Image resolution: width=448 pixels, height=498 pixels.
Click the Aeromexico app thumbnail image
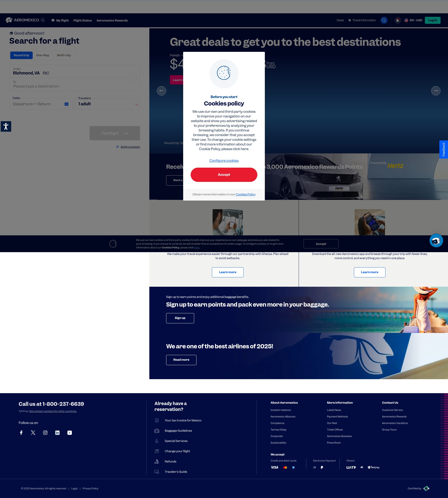pyautogui.click(x=369, y=222)
